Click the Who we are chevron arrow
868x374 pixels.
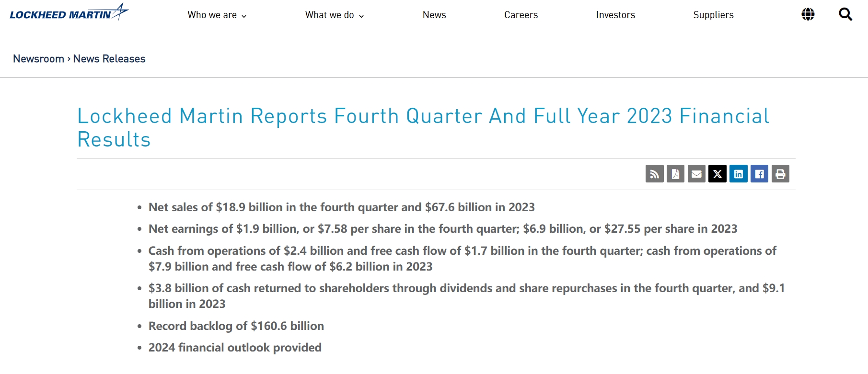244,16
